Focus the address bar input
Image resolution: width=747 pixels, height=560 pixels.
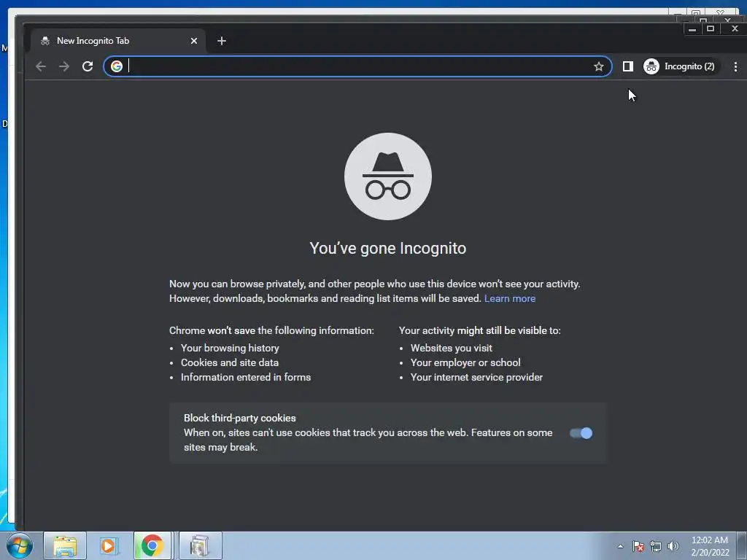(x=358, y=66)
